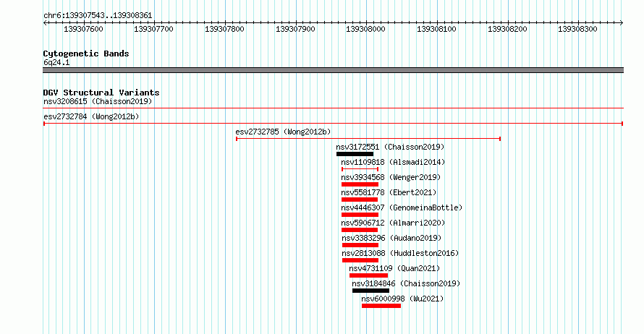Screen dimensions: 644x334
Task: Click the thin red span line of nsv1109818
Action: tap(360, 169)
